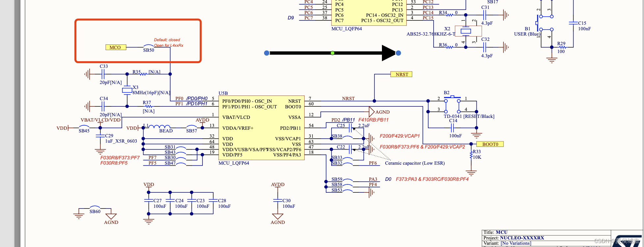Select the C14 capacitor designator
Viewport: 644px width, 247px height.
453,121
